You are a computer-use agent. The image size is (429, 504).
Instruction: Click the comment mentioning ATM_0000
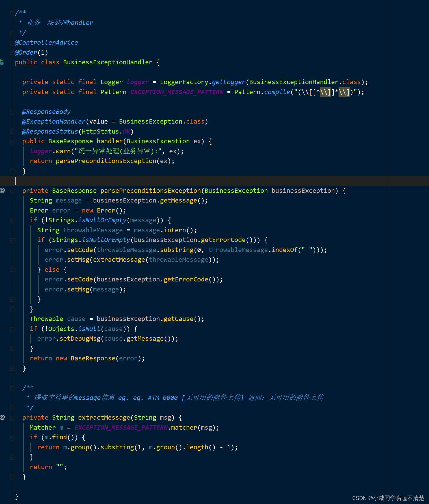[175, 398]
